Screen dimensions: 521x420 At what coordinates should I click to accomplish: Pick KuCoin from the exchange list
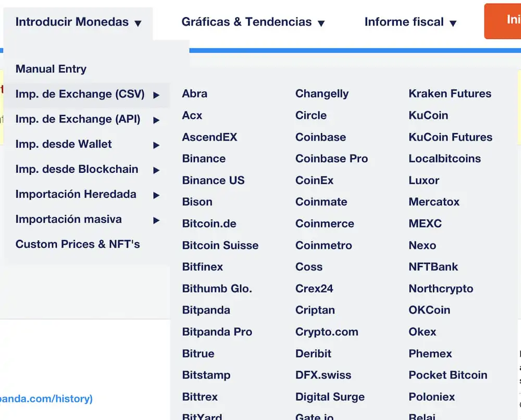[x=428, y=115]
